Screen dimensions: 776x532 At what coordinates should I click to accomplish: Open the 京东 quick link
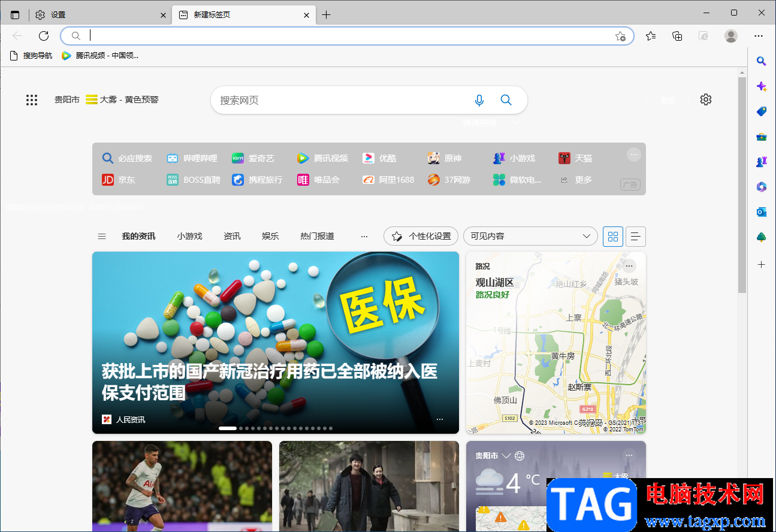119,180
